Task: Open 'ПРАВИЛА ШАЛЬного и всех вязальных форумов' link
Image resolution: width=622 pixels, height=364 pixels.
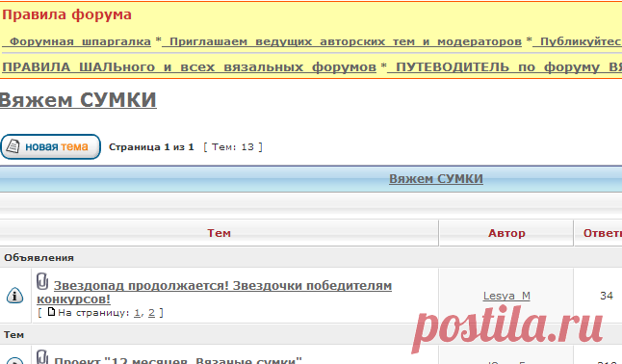Action: (190, 67)
